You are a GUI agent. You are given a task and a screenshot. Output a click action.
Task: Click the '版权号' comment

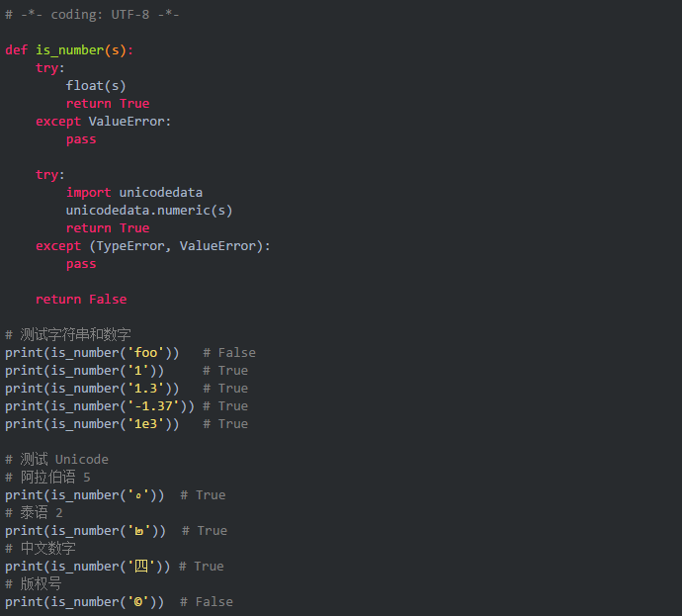34,583
